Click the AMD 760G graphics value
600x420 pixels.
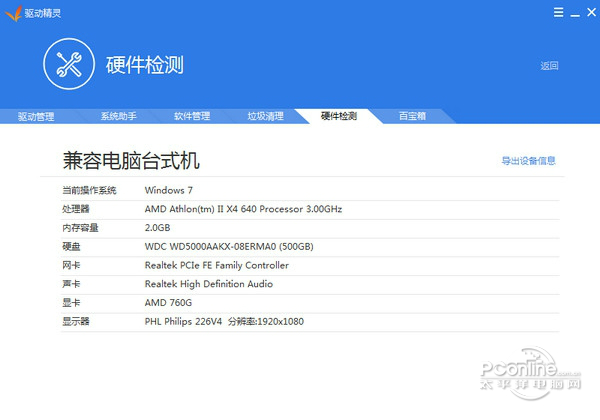coord(168,303)
